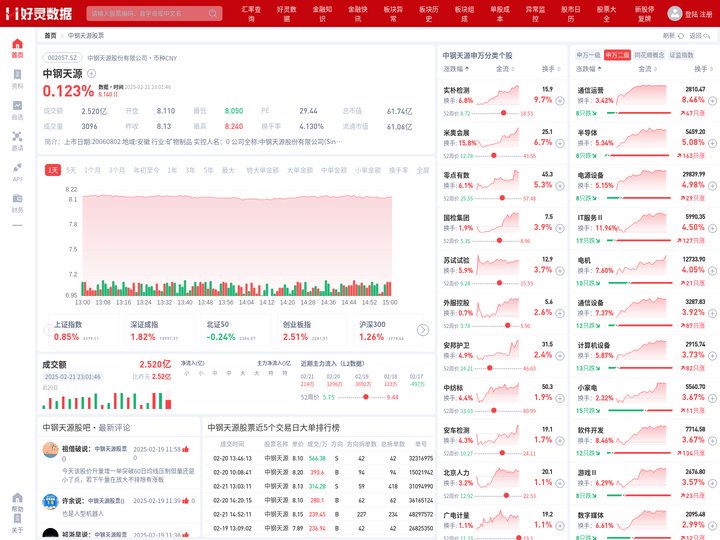Add 零点有数 with its plus icon
This screenshot has width=720, height=540.
tap(560, 186)
